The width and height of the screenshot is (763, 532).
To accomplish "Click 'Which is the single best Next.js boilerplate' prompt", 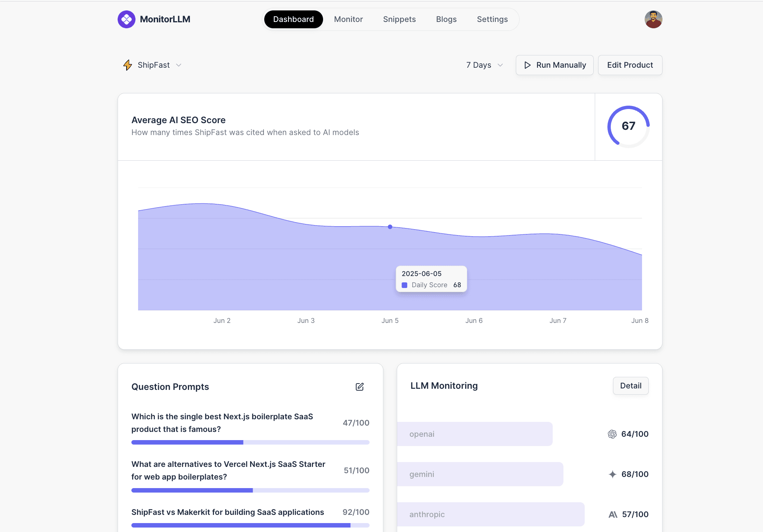I will click(222, 423).
